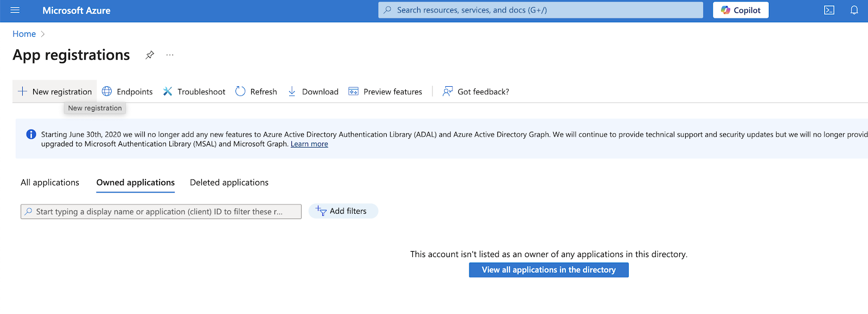
Task: Click the blue information icon in banner
Action: point(31,134)
